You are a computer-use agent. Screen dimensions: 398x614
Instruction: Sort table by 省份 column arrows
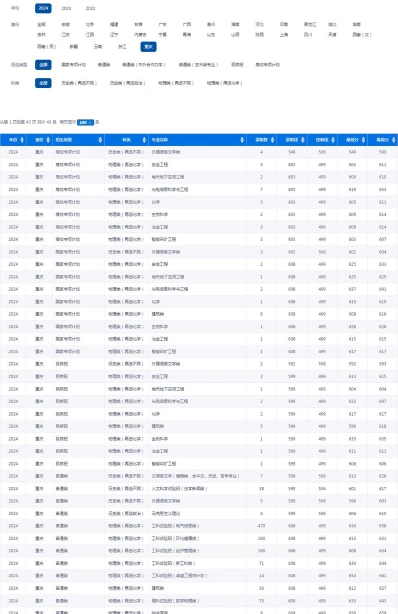[x=48, y=140]
